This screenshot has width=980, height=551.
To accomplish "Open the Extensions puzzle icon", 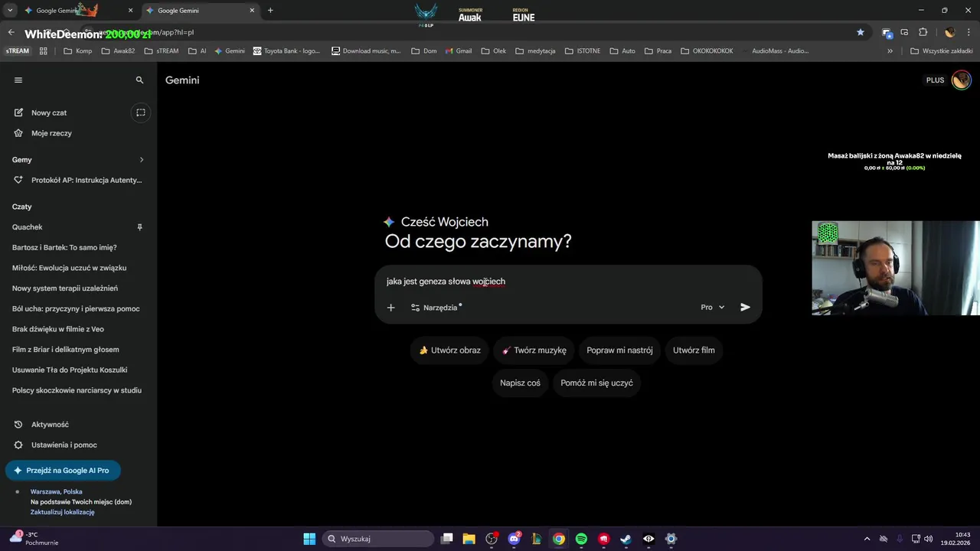I will click(923, 32).
